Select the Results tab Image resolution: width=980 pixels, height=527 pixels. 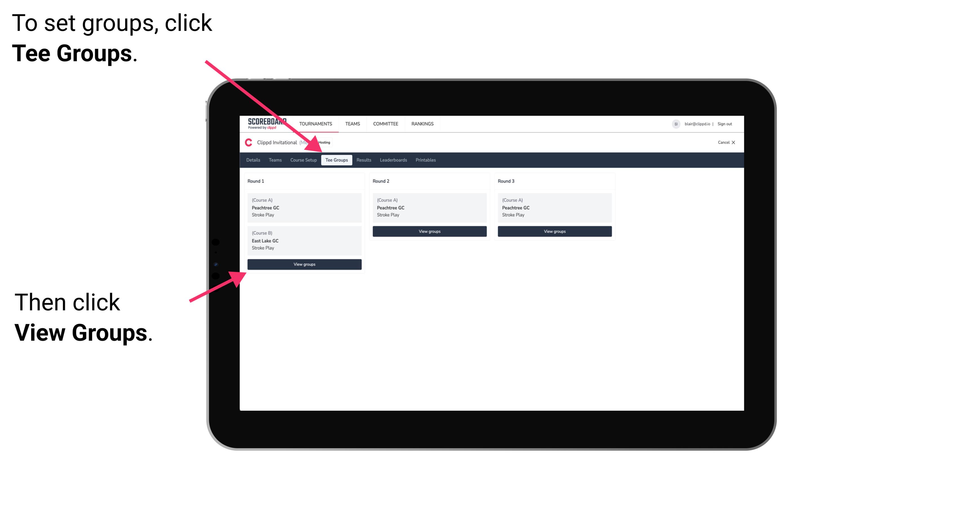click(x=363, y=160)
